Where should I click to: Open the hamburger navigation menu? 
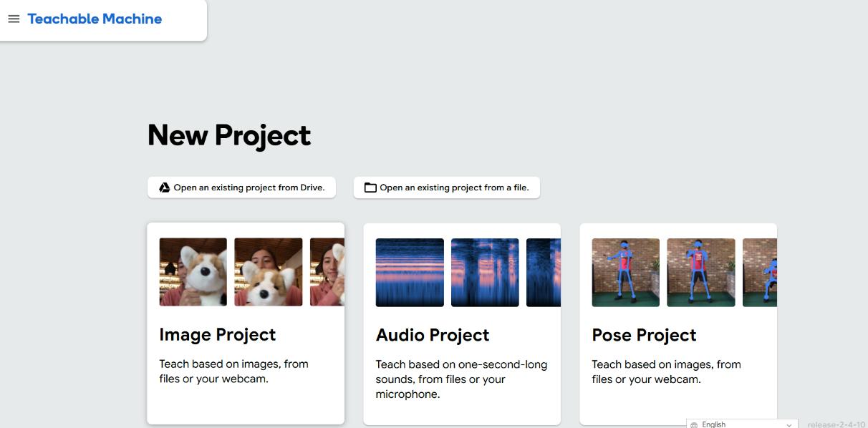click(14, 19)
